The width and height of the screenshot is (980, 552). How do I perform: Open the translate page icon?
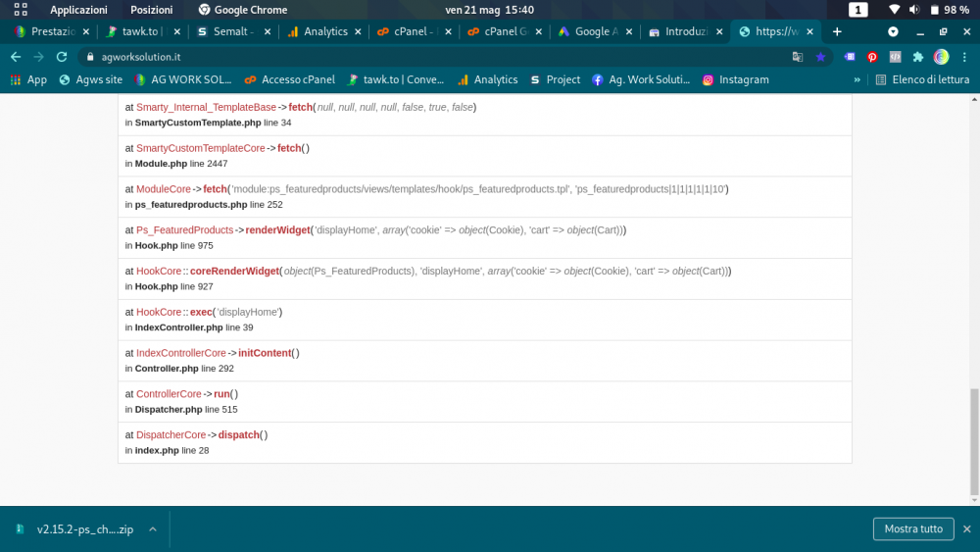coord(798,57)
